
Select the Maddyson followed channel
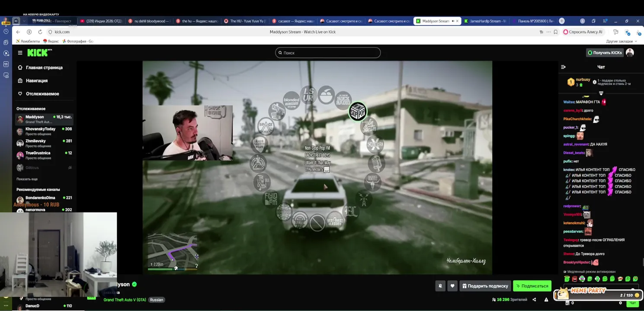[44, 119]
